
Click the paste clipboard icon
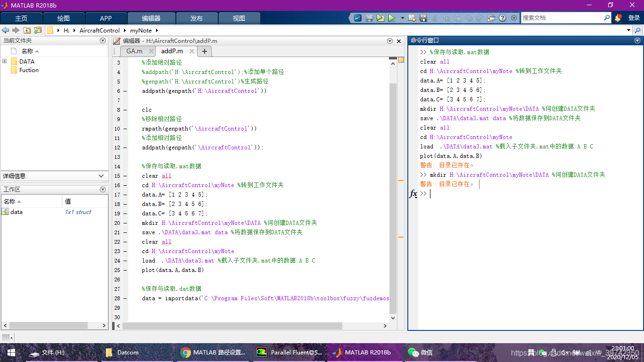(x=457, y=18)
